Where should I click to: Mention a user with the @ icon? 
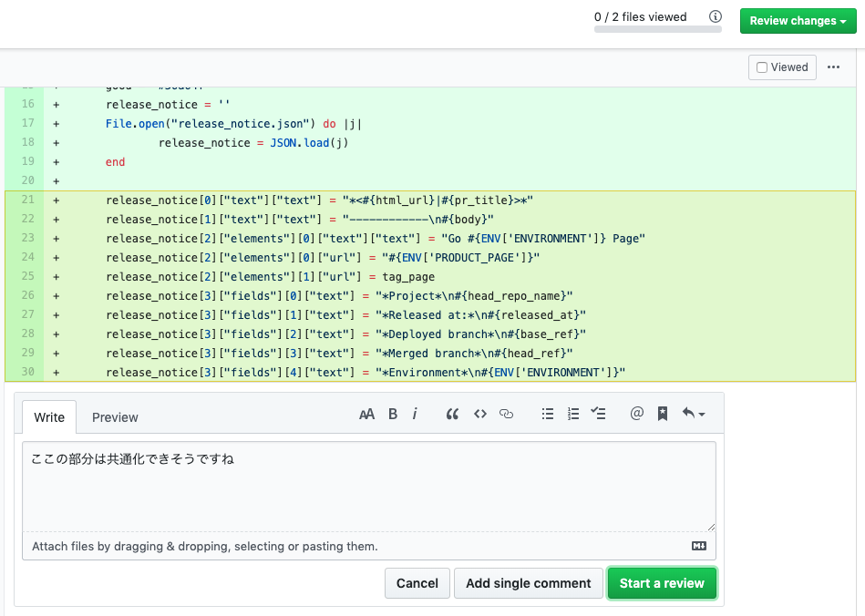click(636, 413)
